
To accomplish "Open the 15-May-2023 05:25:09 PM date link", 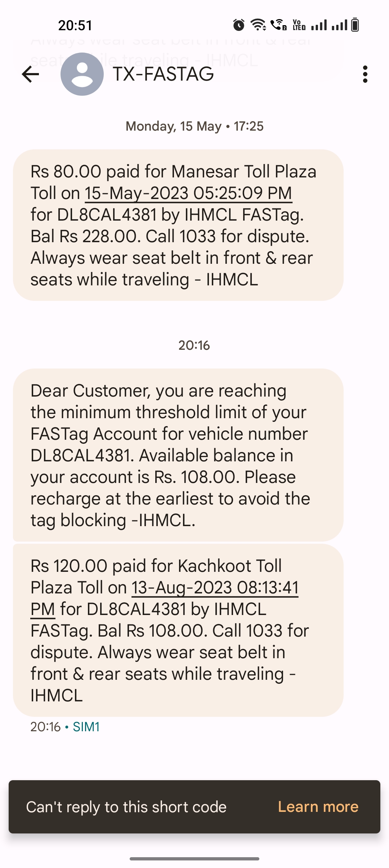I will (x=188, y=193).
